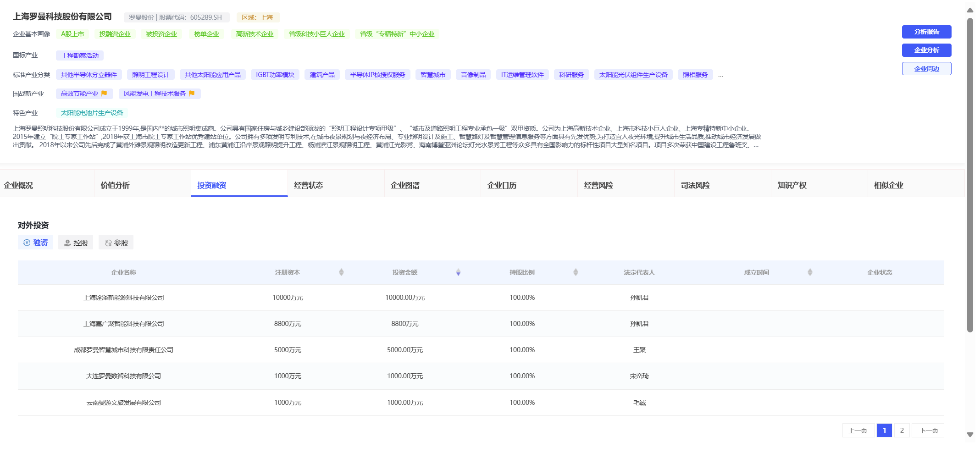Click the 分析报告 button
Viewport: 980px width, 453px height.
[926, 32]
